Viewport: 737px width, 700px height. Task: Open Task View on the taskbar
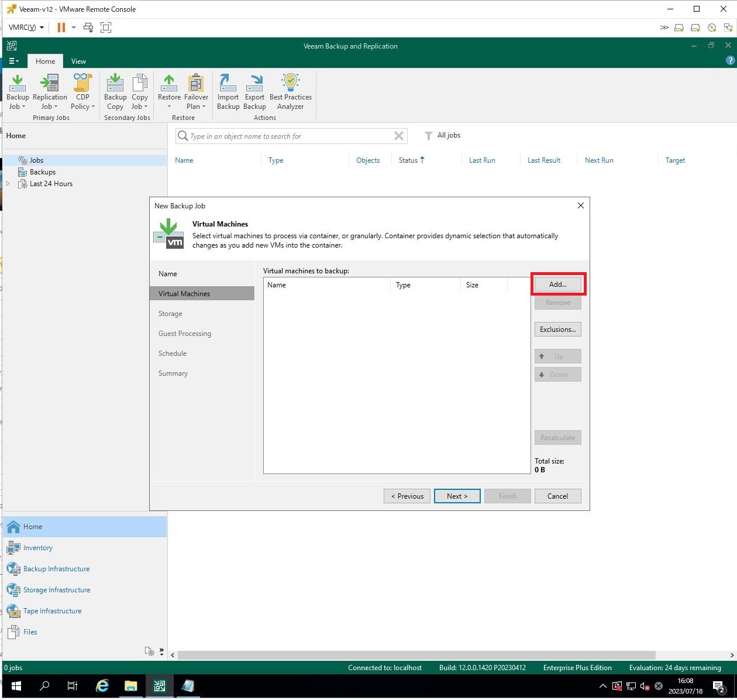point(73,686)
